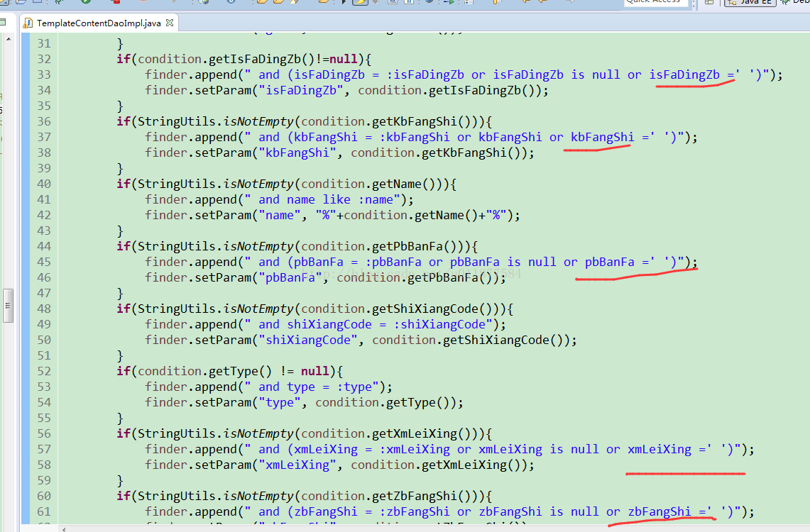
Task: Close the TemplateContentDaoImpl.java tab
Action: click(170, 23)
